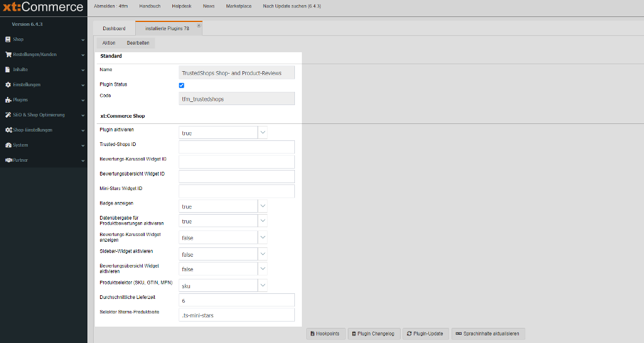Click the Shop icon in sidebar
This screenshot has height=343, width=644.
coord(8,39)
